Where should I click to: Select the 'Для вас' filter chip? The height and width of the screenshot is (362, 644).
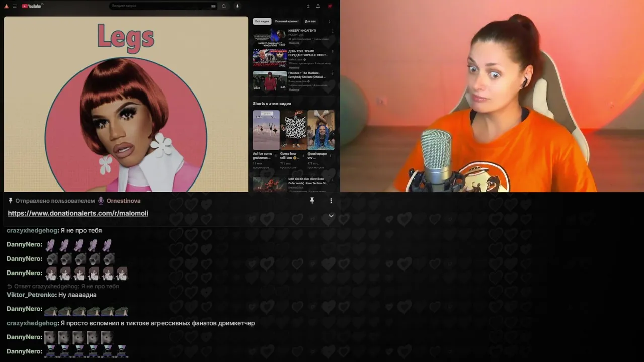(x=310, y=21)
